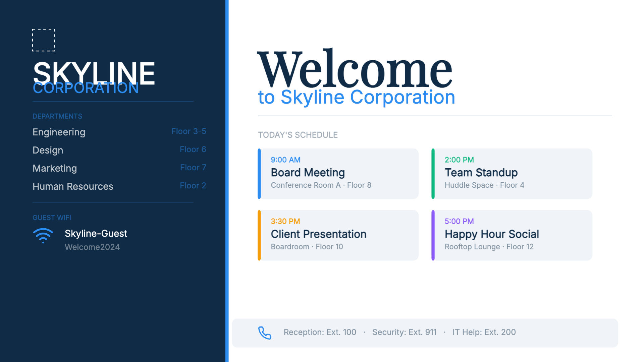This screenshot has height=362, width=644.
Task: Select the Human Resources department row
Action: point(73,186)
